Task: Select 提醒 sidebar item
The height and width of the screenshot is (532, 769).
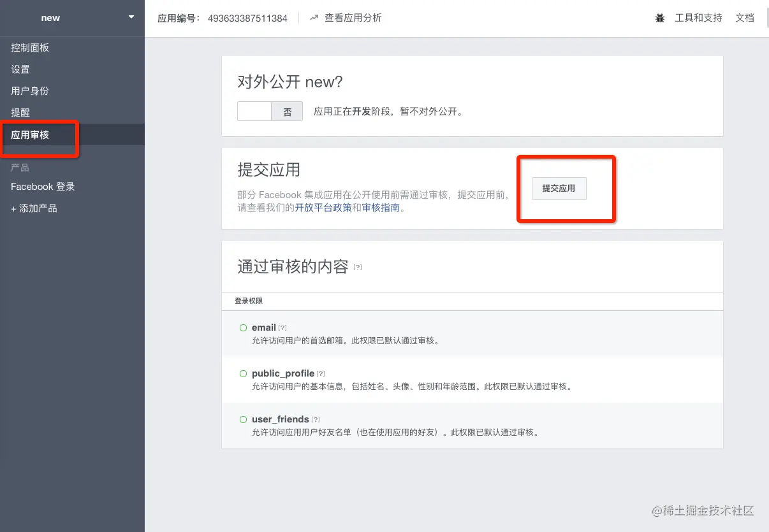Action: click(x=20, y=113)
